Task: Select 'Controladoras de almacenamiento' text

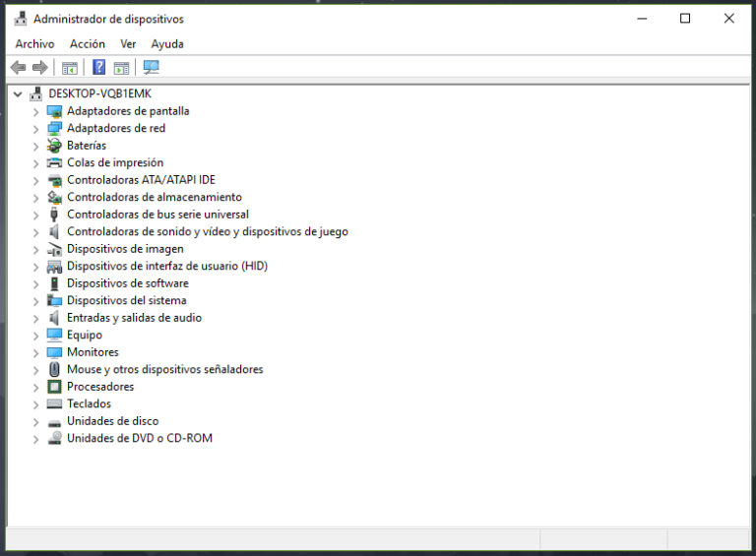Action: pos(155,197)
